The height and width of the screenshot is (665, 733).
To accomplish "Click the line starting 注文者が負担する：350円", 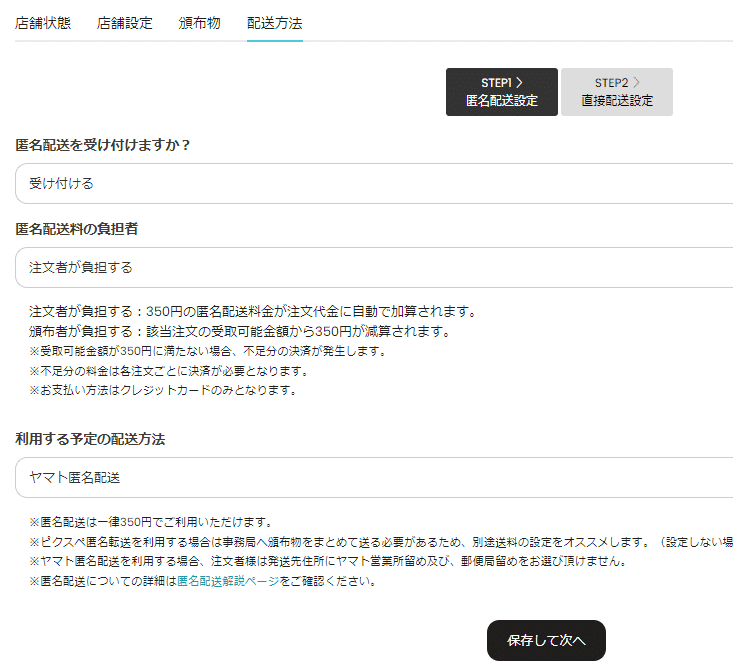I will tap(253, 311).
